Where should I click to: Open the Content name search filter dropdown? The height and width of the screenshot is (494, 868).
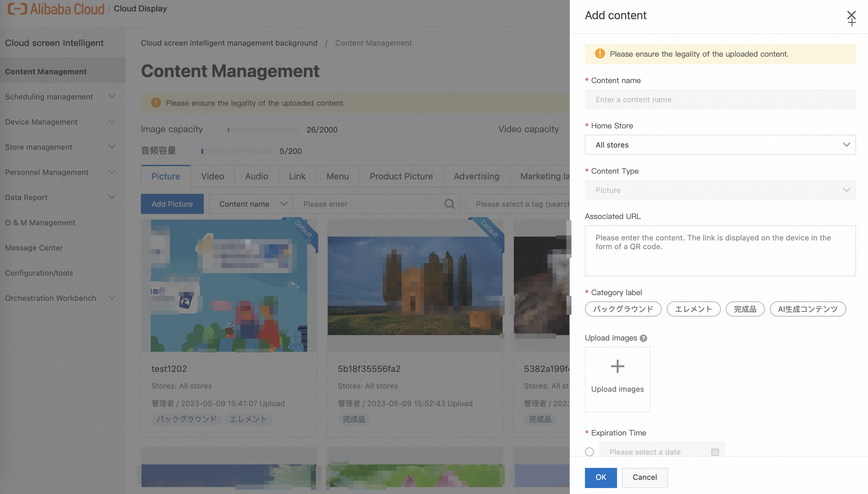(x=251, y=204)
